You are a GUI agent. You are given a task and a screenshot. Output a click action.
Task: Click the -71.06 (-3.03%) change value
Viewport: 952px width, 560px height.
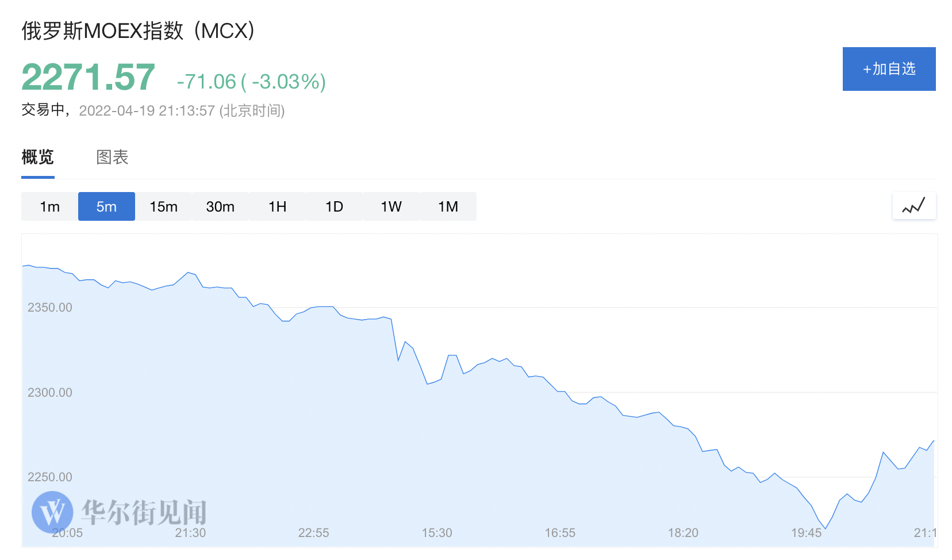tap(251, 82)
